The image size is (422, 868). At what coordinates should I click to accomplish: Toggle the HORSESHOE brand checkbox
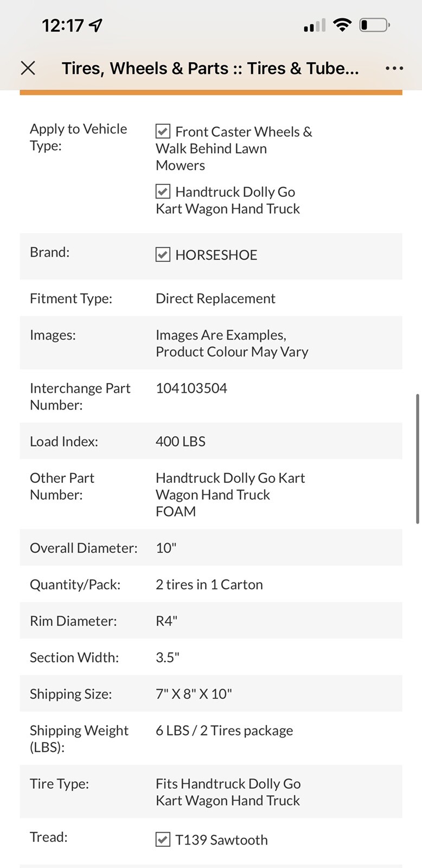(163, 254)
